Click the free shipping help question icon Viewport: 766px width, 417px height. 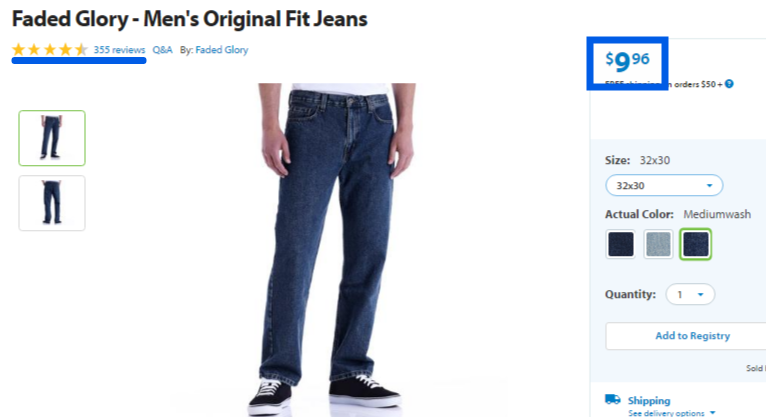tap(729, 84)
